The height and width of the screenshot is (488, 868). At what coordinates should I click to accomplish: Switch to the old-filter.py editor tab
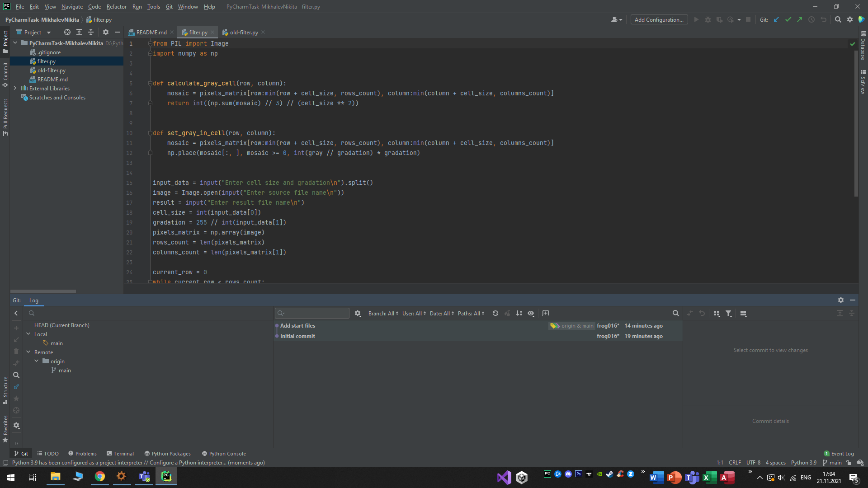[244, 33]
